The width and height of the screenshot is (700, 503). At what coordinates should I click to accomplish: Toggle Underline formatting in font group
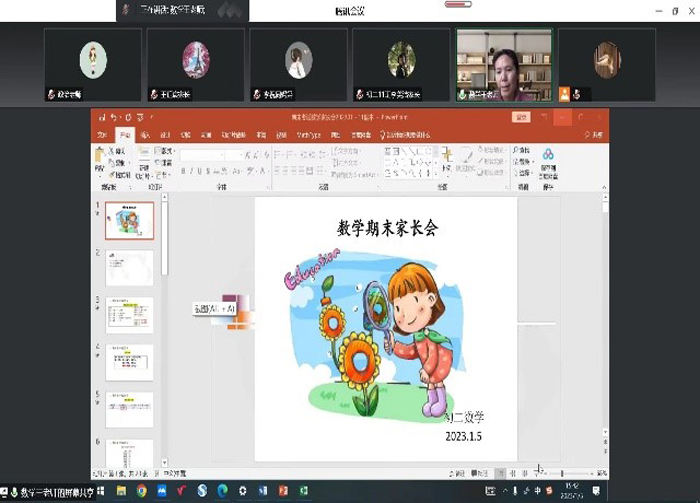(200, 171)
